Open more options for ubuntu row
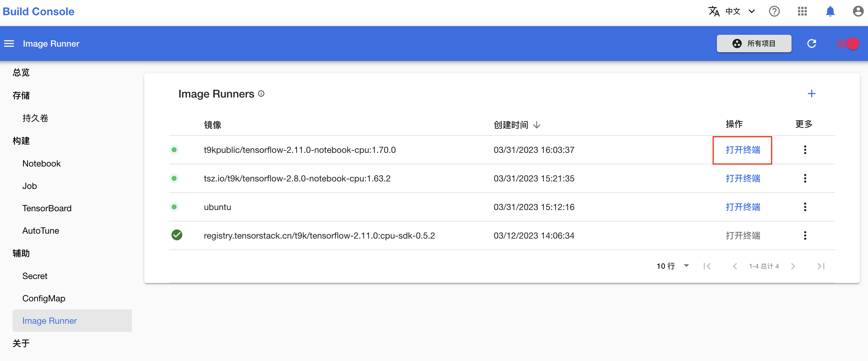This screenshot has width=868, height=361. 805,207
